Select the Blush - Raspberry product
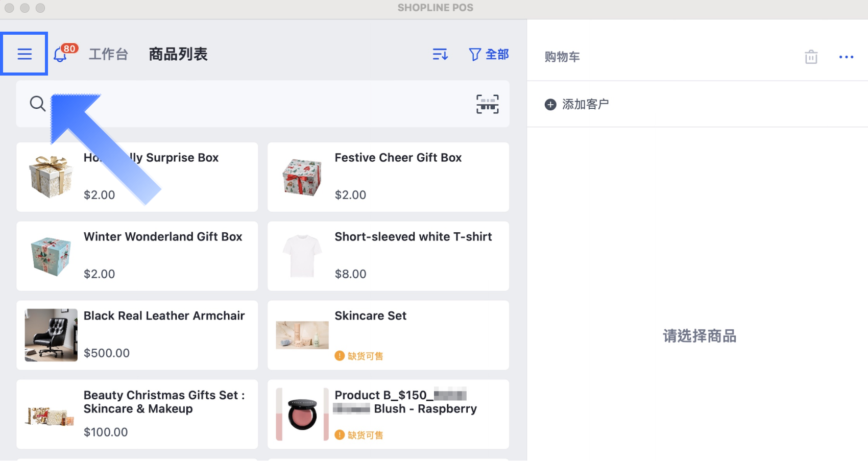Screen dimensions: 868x461 (388, 414)
